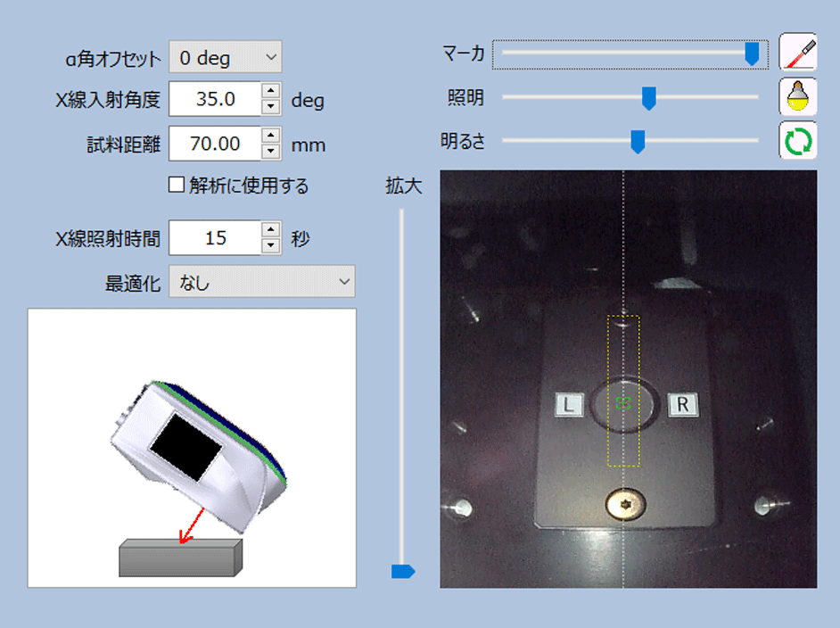Image resolution: width=840 pixels, height=628 pixels.
Task: Open the α角オフセット dropdown
Action: pos(226,57)
